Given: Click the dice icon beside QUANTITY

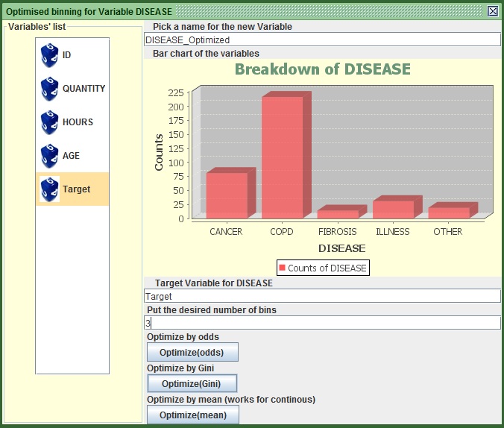Looking at the screenshot, I should point(49,89).
